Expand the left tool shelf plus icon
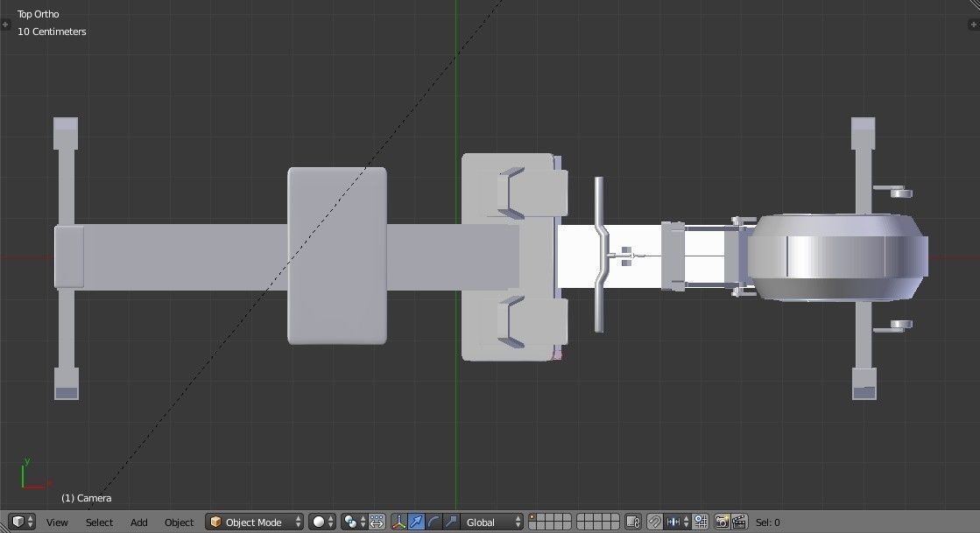This screenshot has width=980, height=533. (x=5, y=25)
